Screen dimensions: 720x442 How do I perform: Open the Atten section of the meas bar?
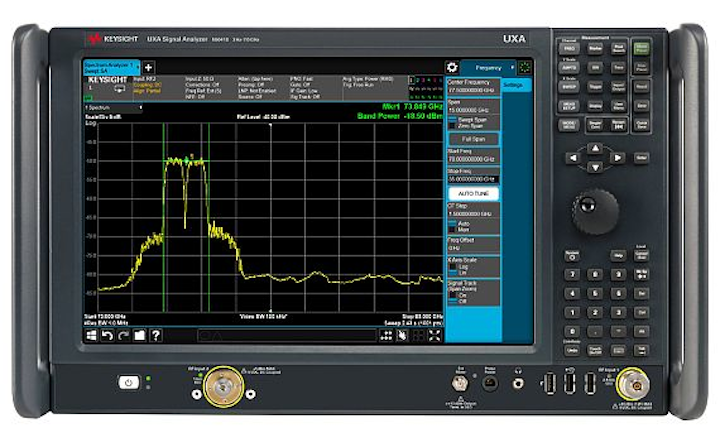pos(262,88)
